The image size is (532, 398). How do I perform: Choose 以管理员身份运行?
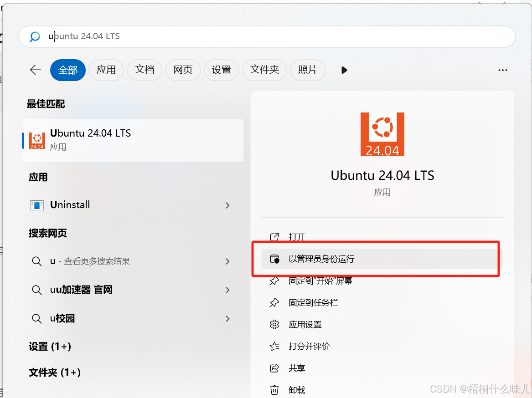(382, 259)
